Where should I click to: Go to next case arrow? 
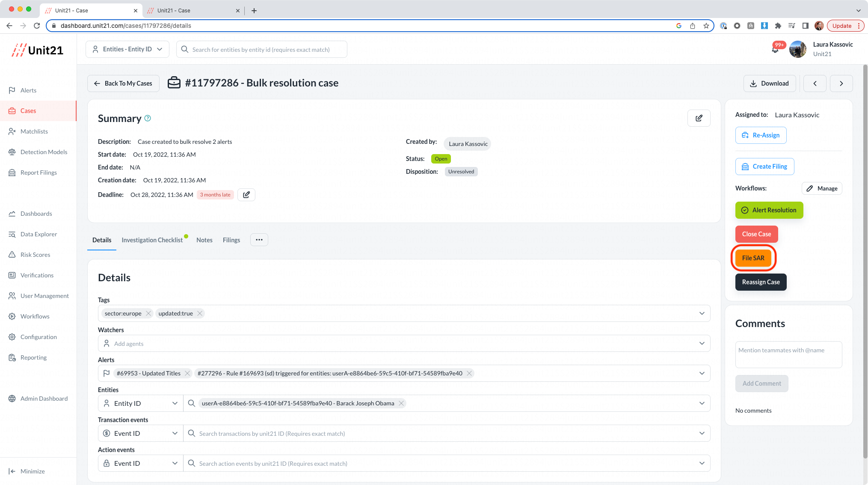tap(841, 83)
